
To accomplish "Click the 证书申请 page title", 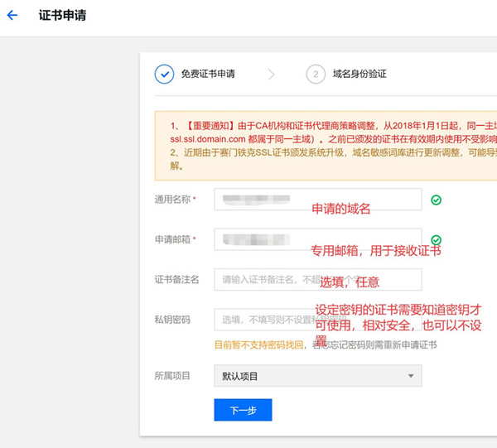I will click(62, 16).
